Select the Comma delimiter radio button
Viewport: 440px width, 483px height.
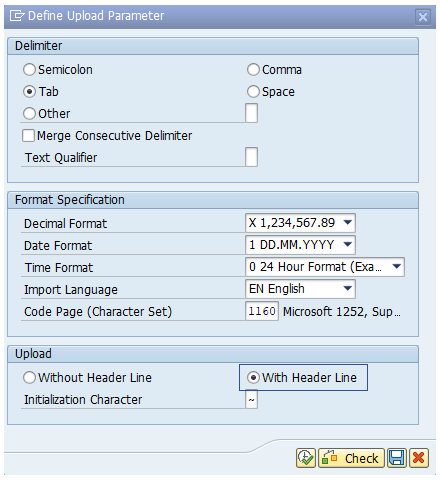(x=253, y=70)
